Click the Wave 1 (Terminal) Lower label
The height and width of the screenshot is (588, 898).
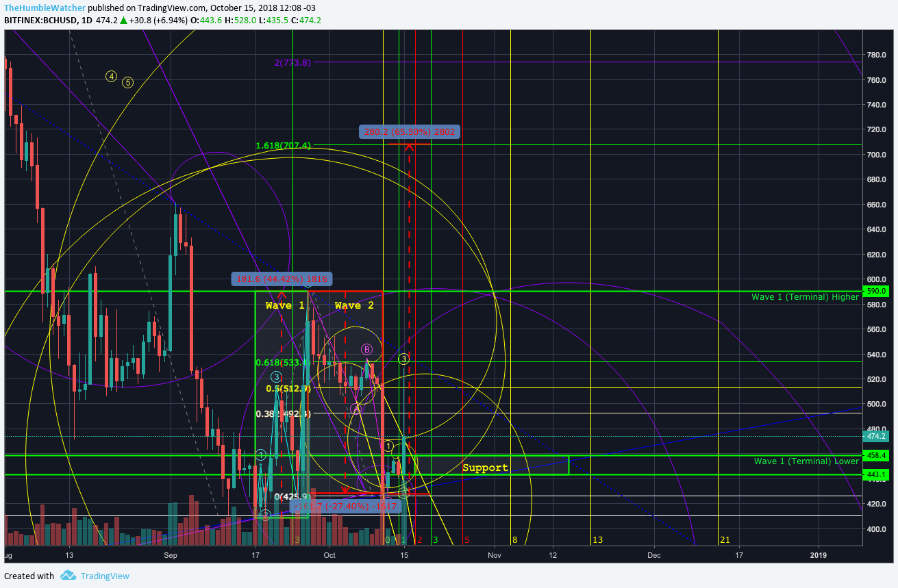click(806, 461)
